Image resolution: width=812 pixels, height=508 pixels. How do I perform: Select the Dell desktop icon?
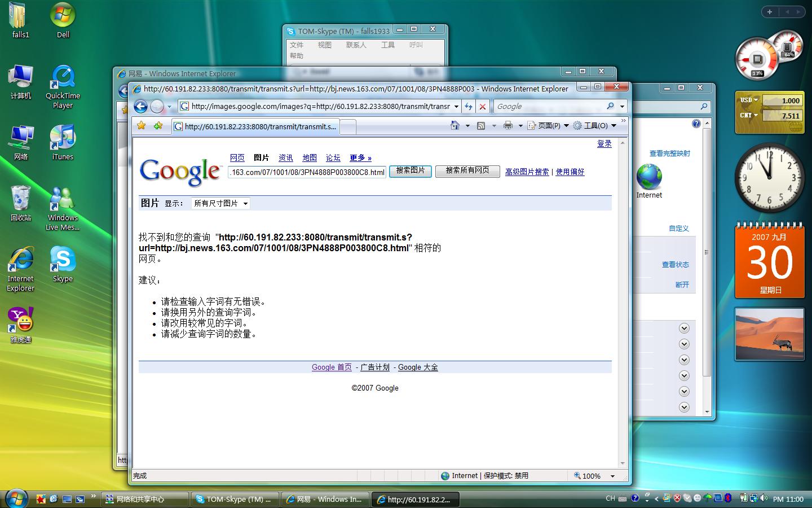pyautogui.click(x=63, y=20)
